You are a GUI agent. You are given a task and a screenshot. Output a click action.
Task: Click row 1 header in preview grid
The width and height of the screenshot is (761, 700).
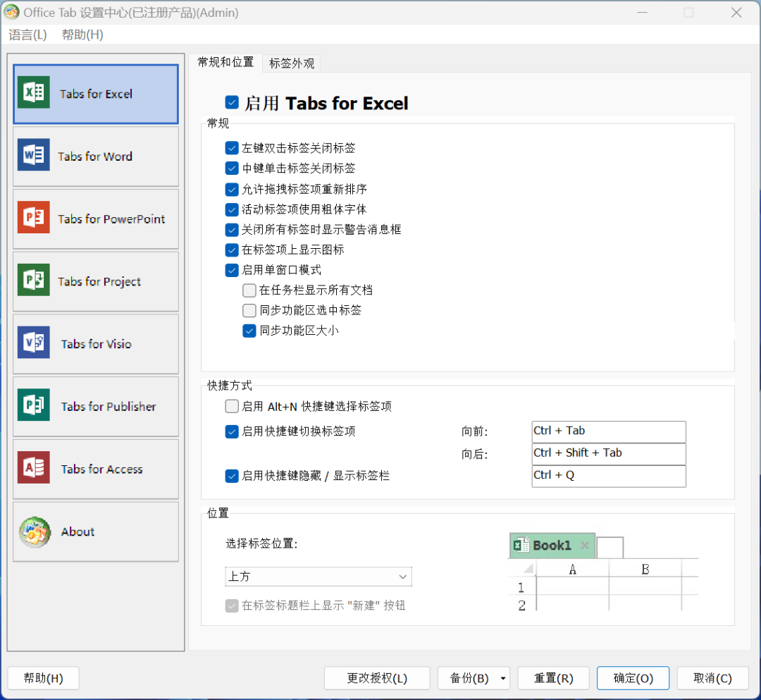tap(521, 587)
